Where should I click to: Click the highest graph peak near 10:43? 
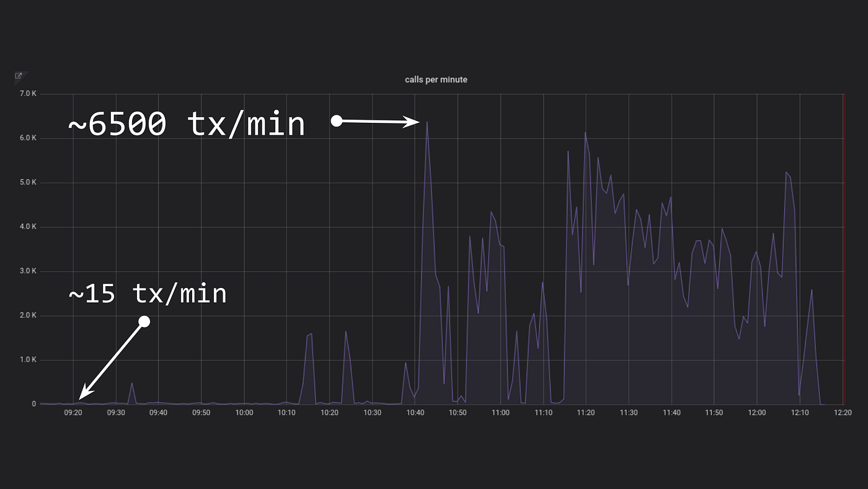pyautogui.click(x=427, y=122)
